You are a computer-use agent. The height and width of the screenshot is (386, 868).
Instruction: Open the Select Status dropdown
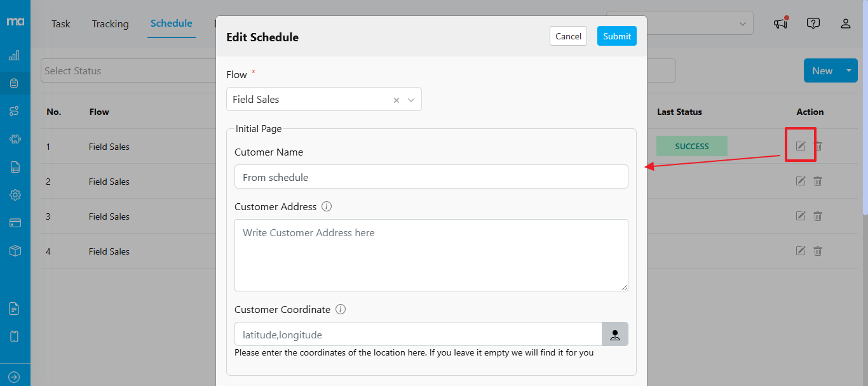click(x=127, y=71)
